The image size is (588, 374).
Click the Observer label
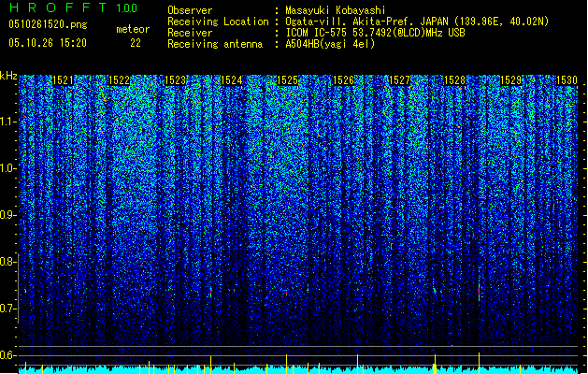(x=190, y=10)
